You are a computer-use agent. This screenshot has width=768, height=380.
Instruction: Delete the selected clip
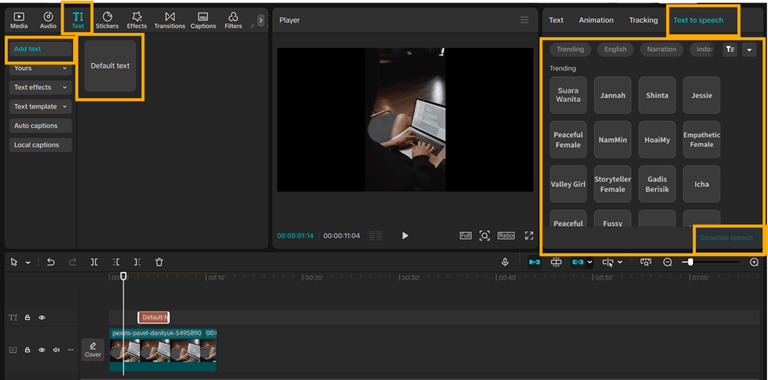click(x=159, y=262)
